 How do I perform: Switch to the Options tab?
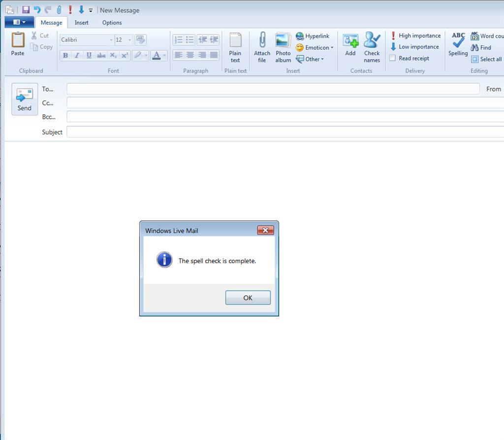point(112,23)
